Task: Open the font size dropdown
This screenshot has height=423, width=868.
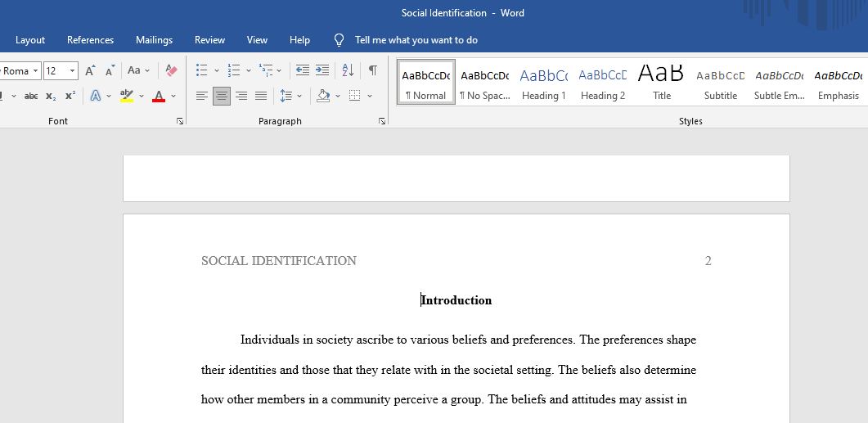Action: (73, 71)
